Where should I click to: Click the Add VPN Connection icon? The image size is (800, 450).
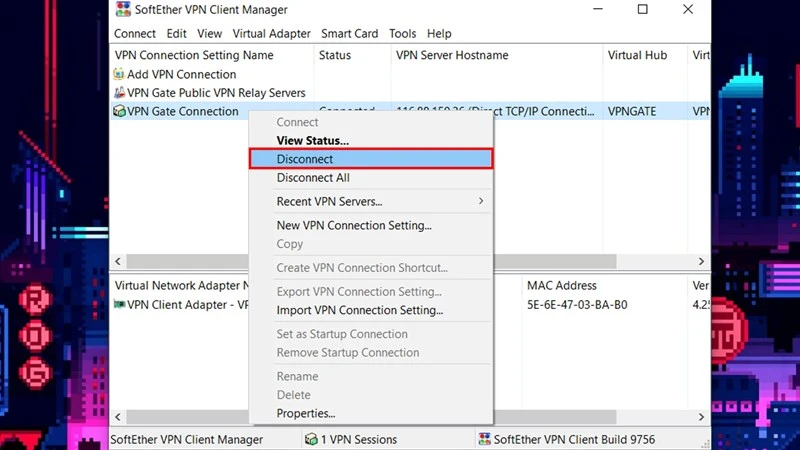(119, 74)
